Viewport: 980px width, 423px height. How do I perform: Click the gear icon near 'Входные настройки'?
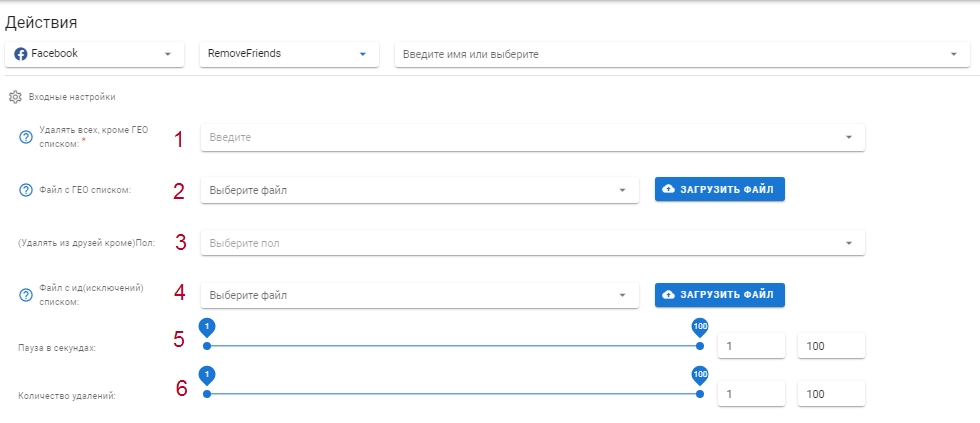tap(16, 97)
